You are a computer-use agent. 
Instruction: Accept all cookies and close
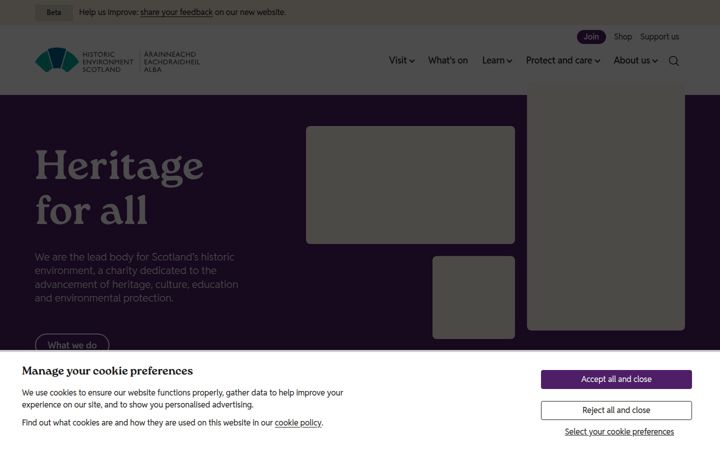point(616,379)
